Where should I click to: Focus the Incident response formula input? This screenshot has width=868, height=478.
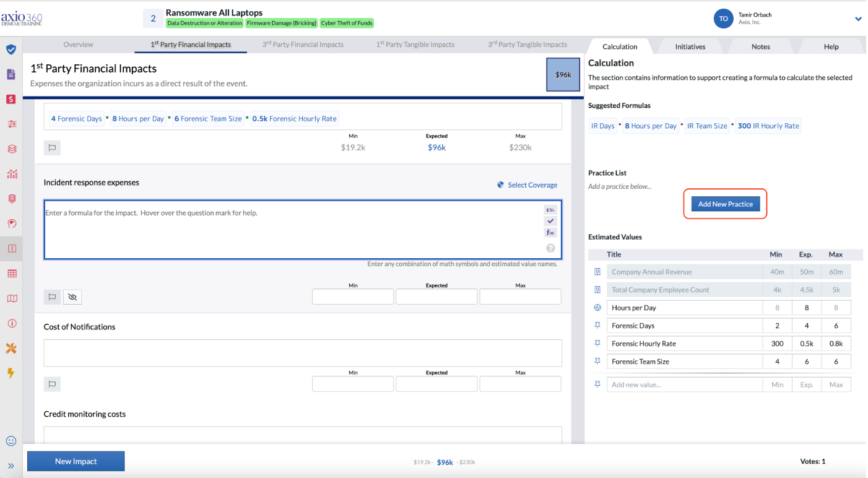[303, 230]
